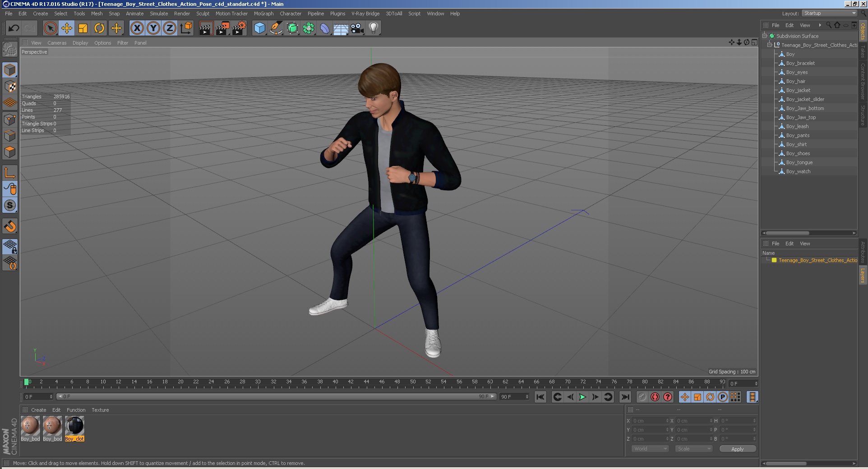This screenshot has height=469, width=868.
Task: Add a Light object
Action: click(374, 28)
